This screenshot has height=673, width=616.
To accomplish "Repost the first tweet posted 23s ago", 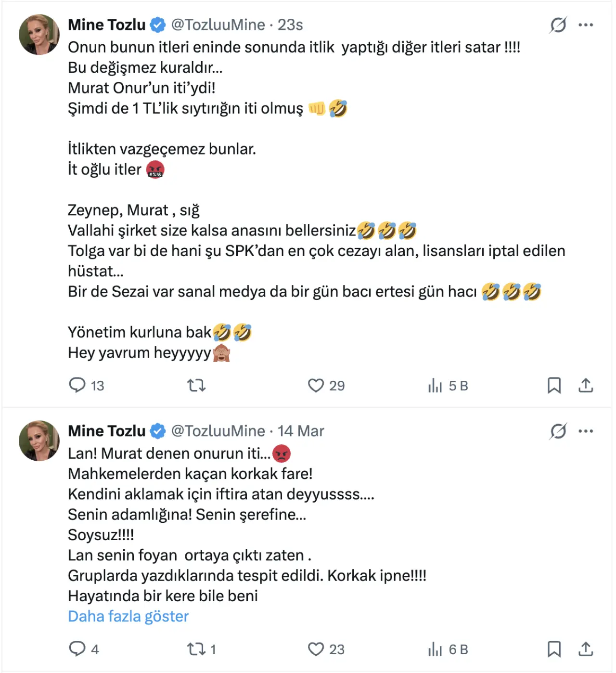I will point(196,385).
